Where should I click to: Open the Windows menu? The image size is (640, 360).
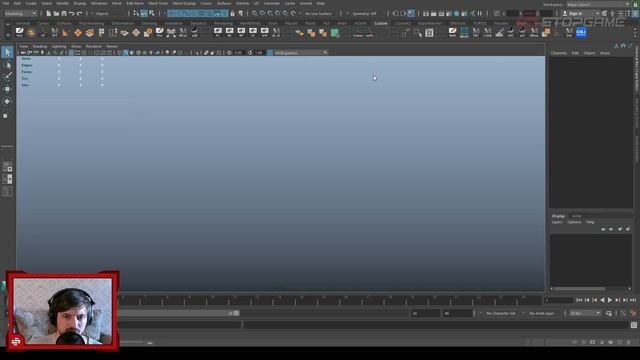(x=99, y=3)
